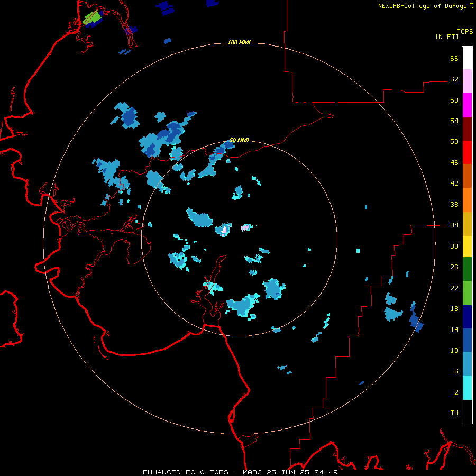Click the "TH" threshold legend label
The image size is (476, 476).
click(x=454, y=413)
